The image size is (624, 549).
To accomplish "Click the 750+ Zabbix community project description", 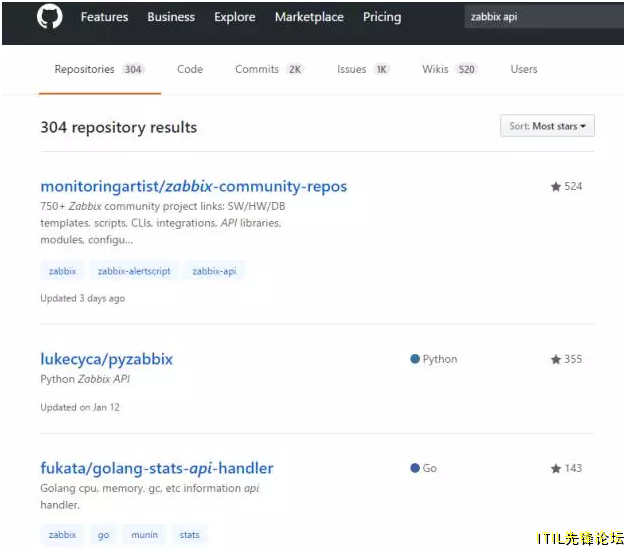I will (x=163, y=223).
